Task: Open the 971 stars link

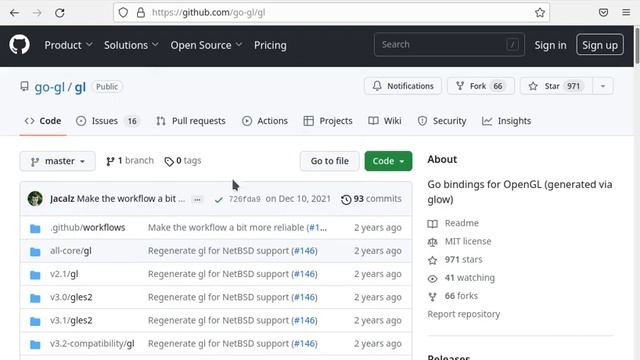Action: coord(455,260)
